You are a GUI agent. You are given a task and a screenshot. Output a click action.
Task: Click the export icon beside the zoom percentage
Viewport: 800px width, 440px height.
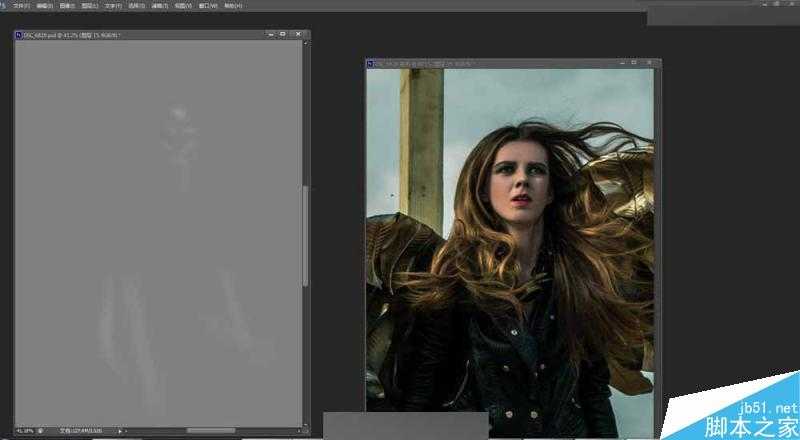point(41,431)
